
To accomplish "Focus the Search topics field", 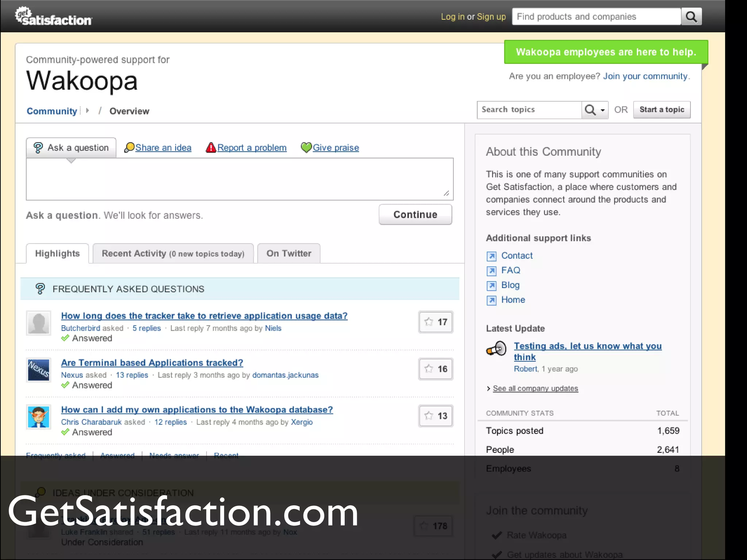I will [x=529, y=110].
